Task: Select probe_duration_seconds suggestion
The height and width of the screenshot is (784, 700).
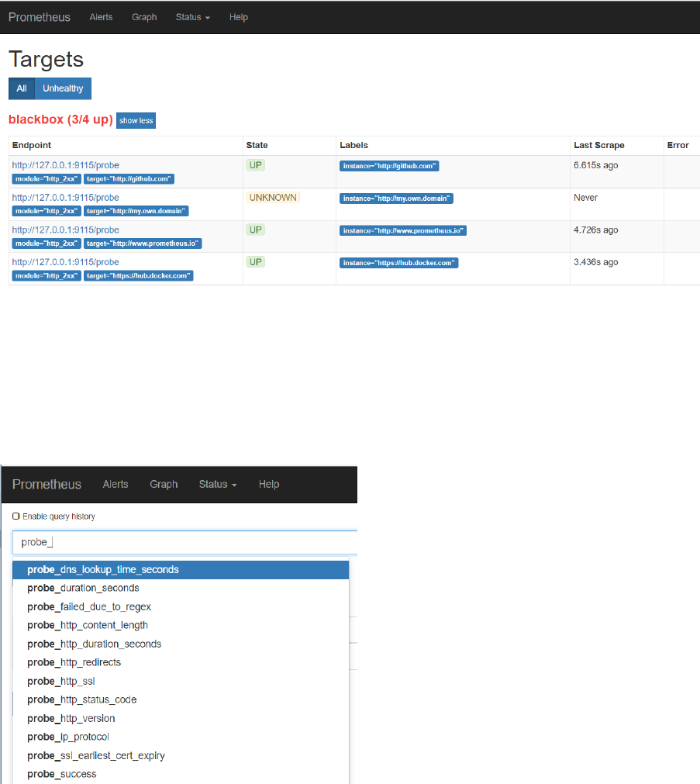Action: (x=181, y=589)
